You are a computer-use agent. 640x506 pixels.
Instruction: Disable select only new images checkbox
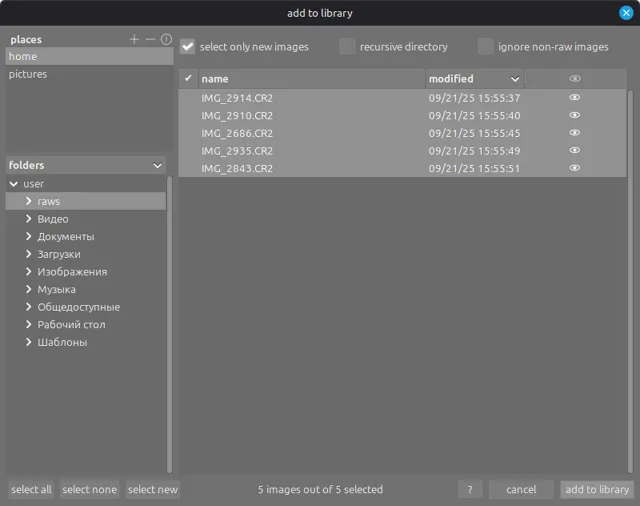tap(188, 46)
